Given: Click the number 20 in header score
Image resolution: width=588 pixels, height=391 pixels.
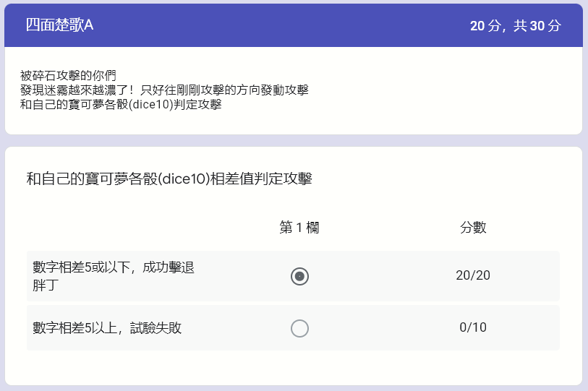Looking at the screenshot, I should click(x=477, y=26).
